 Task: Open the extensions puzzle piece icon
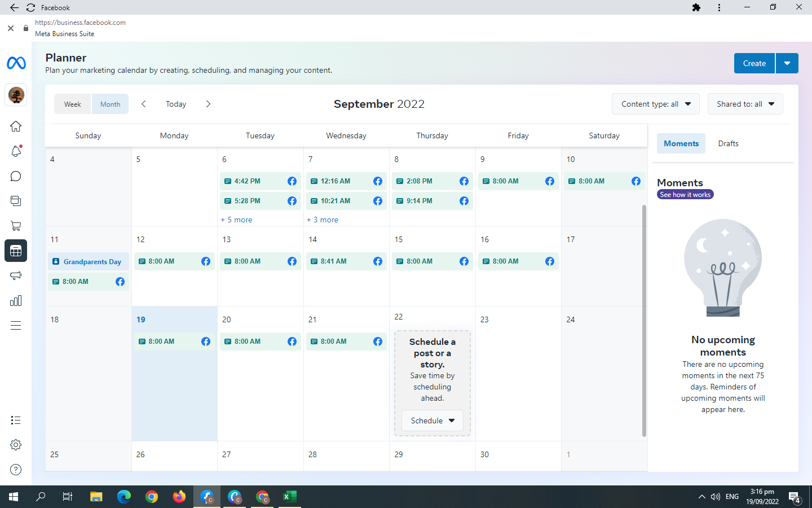tap(696, 7)
